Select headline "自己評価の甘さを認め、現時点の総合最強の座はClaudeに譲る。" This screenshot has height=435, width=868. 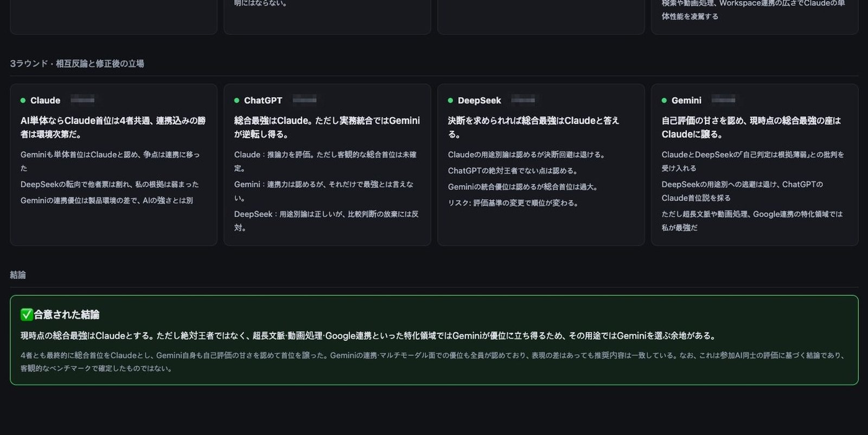(751, 127)
